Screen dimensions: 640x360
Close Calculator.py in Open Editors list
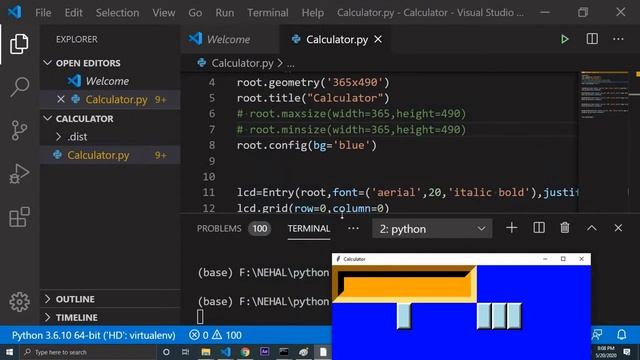(61, 99)
